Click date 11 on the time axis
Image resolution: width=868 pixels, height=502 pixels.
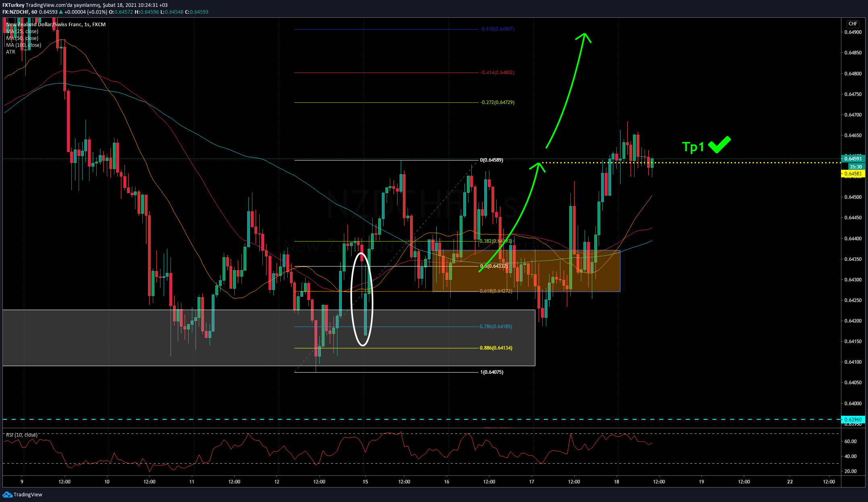coord(192,481)
